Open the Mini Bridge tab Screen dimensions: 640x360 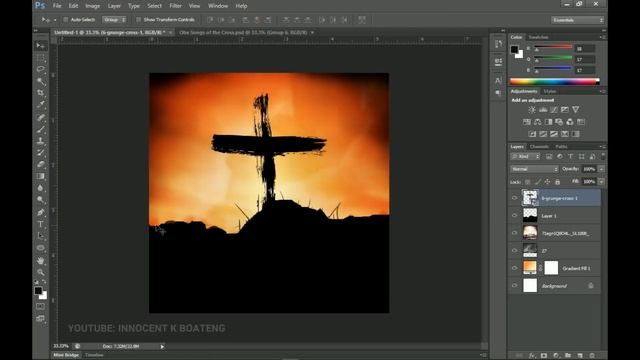[x=66, y=355]
